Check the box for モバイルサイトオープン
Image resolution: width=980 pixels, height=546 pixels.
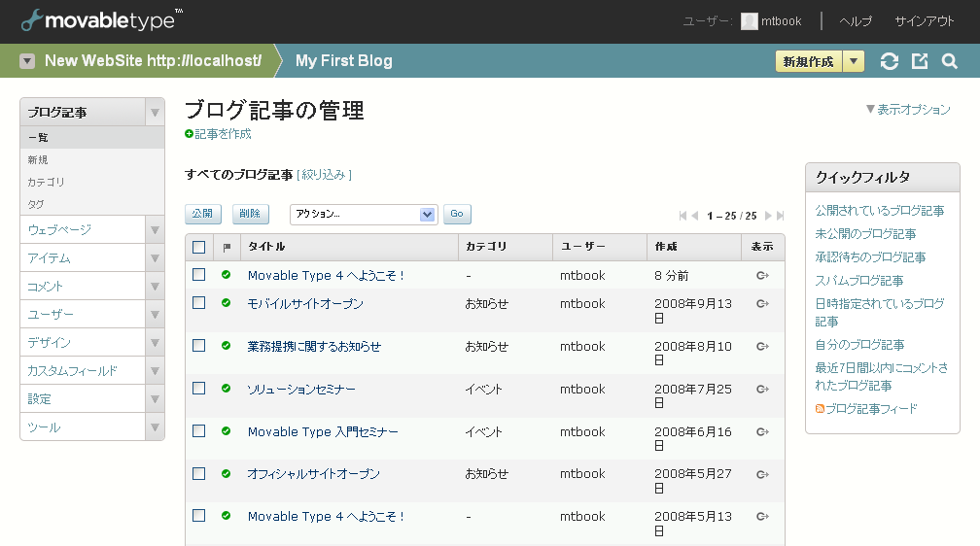198,302
